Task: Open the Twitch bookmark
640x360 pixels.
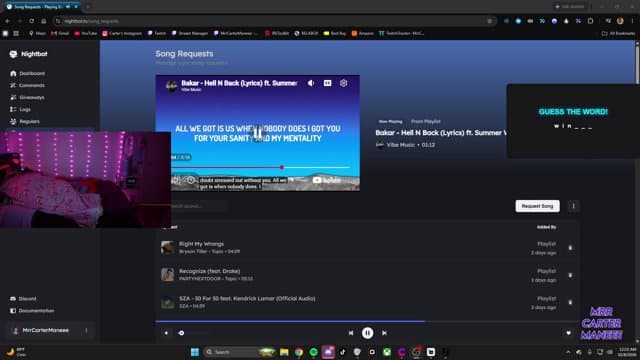Action: tap(157, 33)
